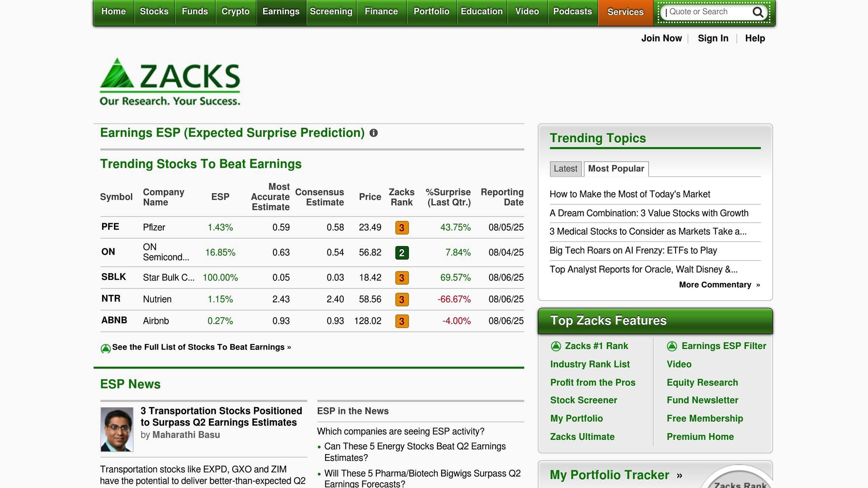Open the Funds menu
Image resolution: width=868 pixels, height=488 pixels.
coord(195,12)
